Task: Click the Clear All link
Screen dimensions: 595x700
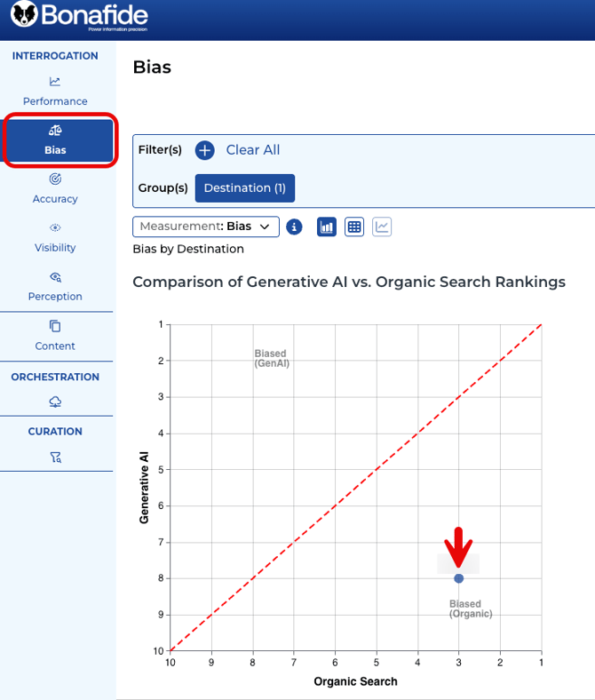Action: point(253,150)
